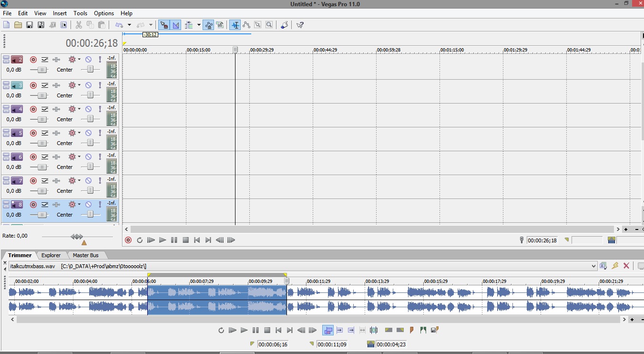
Task: Mute track 2
Action: click(88, 60)
